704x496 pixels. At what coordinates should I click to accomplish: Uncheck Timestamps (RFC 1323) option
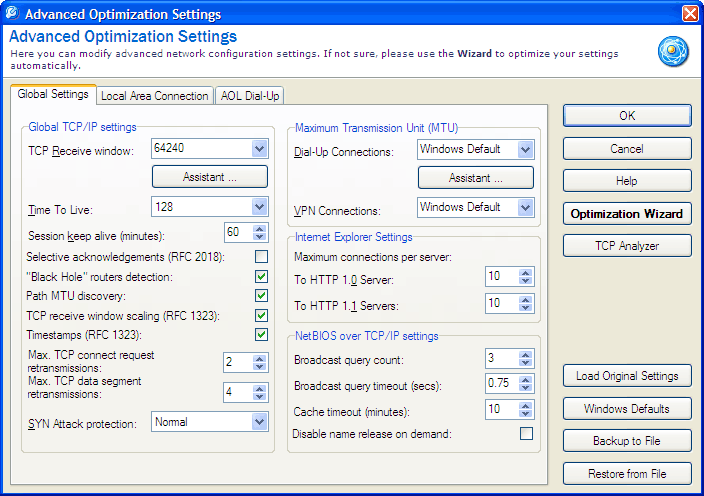(x=261, y=335)
